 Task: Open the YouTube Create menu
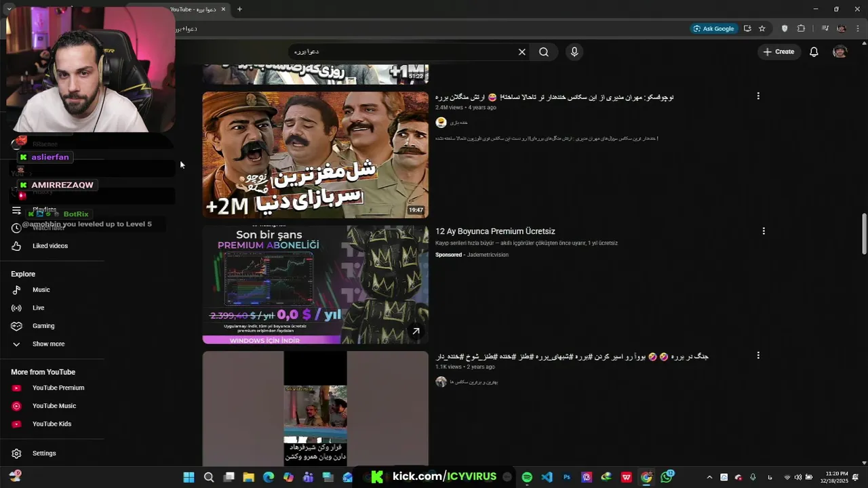click(778, 52)
